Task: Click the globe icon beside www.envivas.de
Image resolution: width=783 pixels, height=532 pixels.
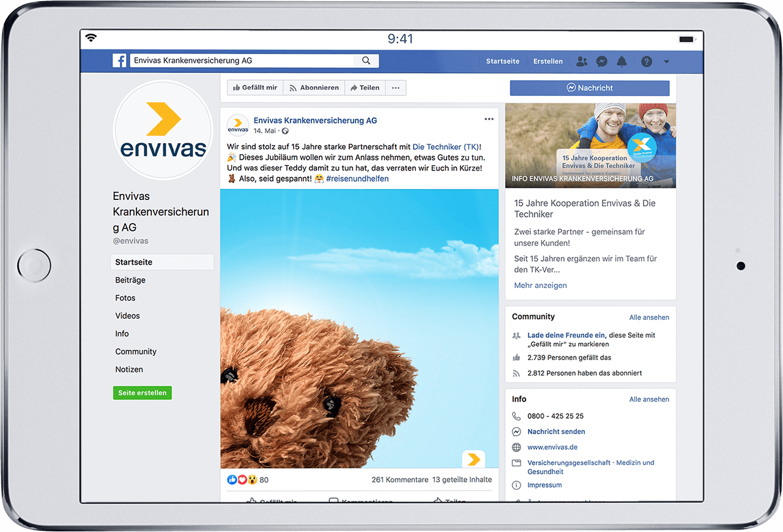Action: point(516,448)
